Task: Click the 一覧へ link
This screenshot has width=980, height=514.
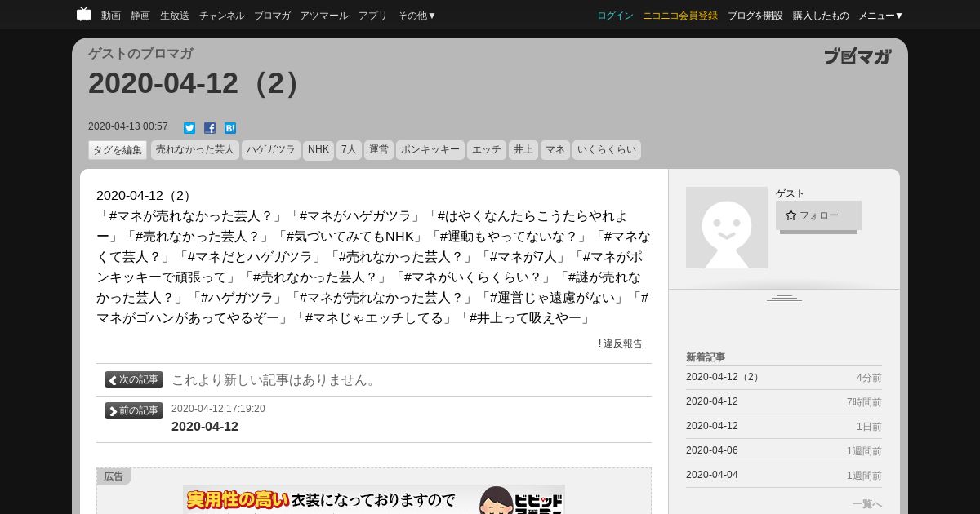Action: point(867,504)
